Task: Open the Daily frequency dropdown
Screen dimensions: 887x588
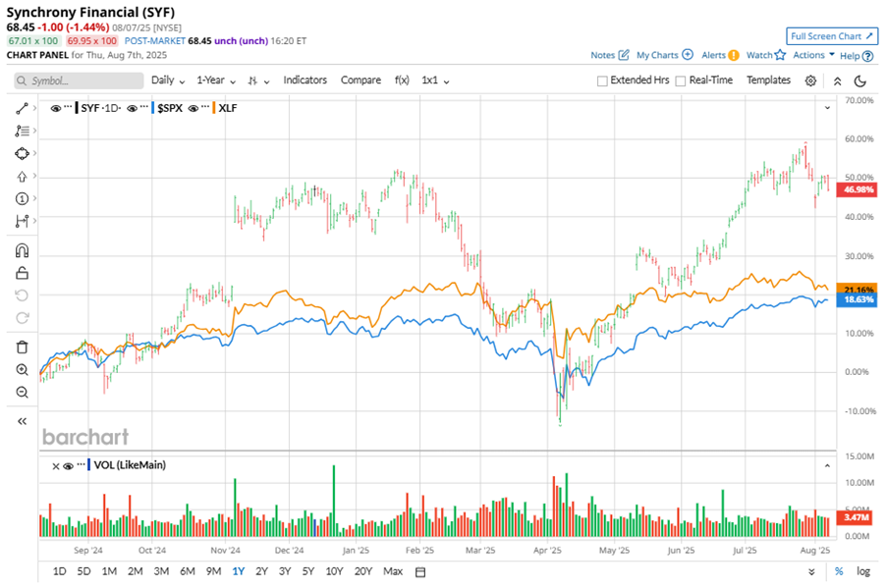Action: 168,80
